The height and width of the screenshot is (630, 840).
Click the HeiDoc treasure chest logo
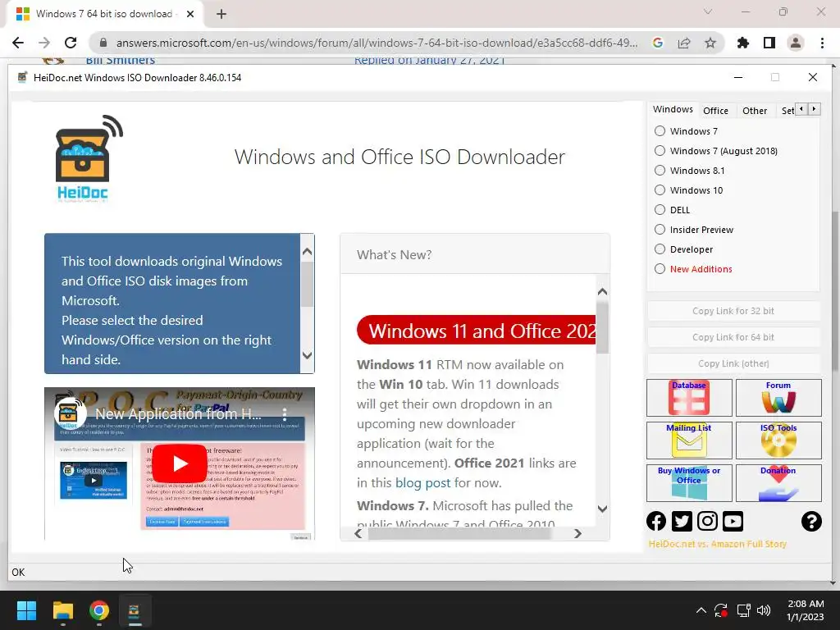point(87,158)
